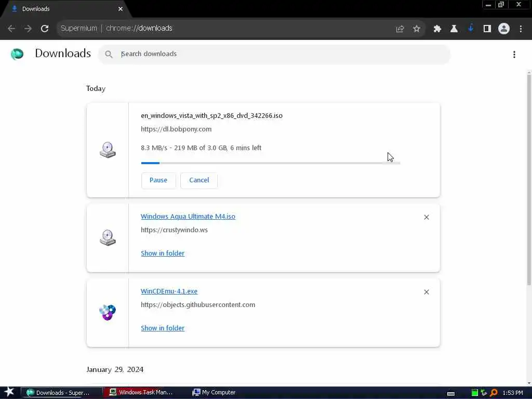Open the extensions puzzle icon
Image resolution: width=532 pixels, height=399 pixels.
tap(437, 29)
